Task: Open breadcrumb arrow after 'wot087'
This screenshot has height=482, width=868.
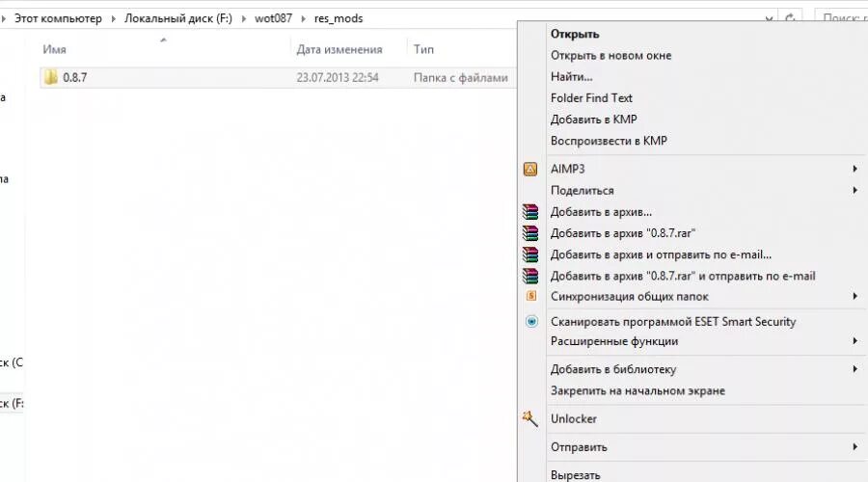Action: point(304,19)
